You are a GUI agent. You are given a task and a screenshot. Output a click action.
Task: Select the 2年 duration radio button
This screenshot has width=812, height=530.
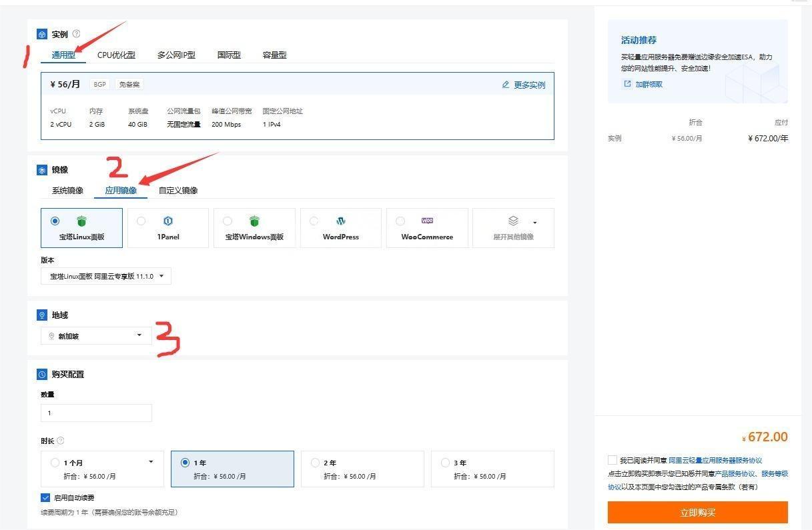point(315,463)
